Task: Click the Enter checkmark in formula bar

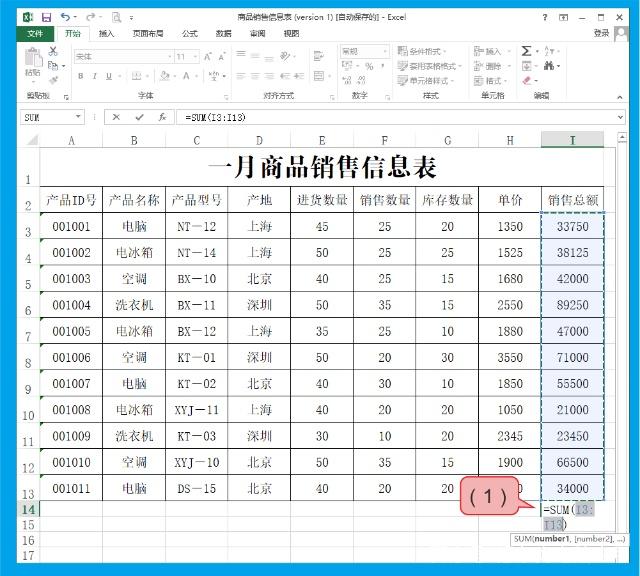Action: point(140,118)
